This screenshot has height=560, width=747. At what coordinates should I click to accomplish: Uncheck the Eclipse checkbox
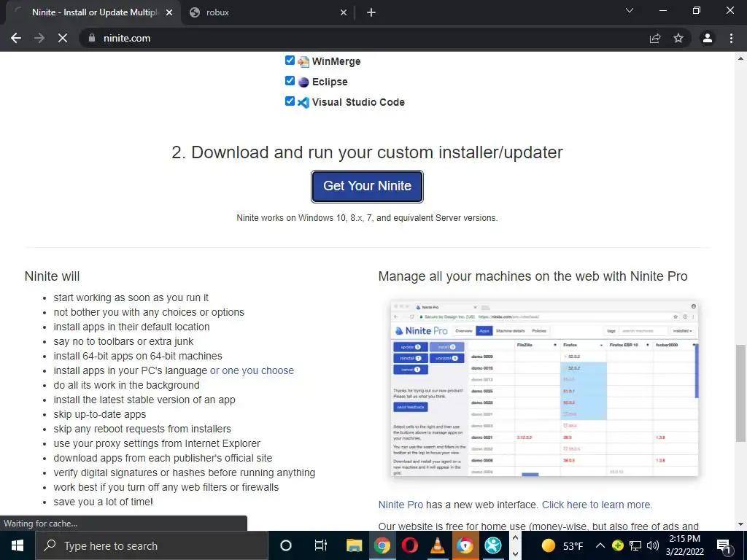(x=290, y=80)
